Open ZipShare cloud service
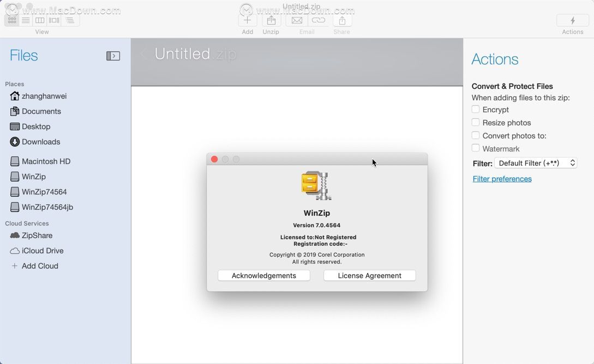 [x=31, y=235]
